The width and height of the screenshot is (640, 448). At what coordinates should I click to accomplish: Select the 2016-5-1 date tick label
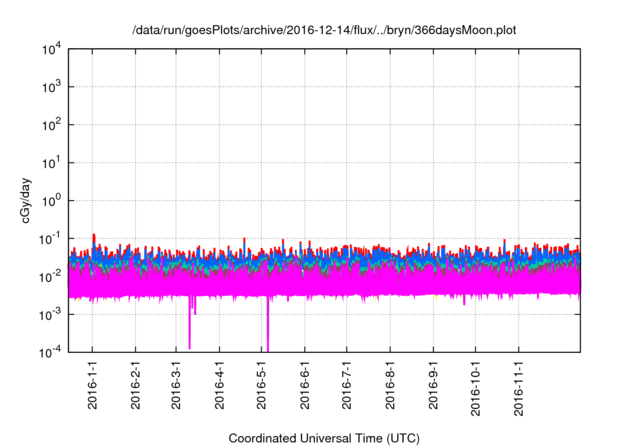262,387
